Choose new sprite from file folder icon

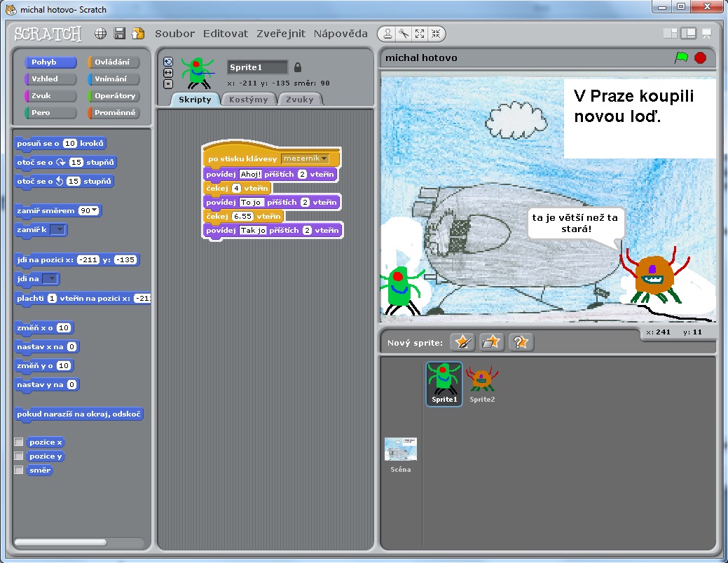(492, 342)
